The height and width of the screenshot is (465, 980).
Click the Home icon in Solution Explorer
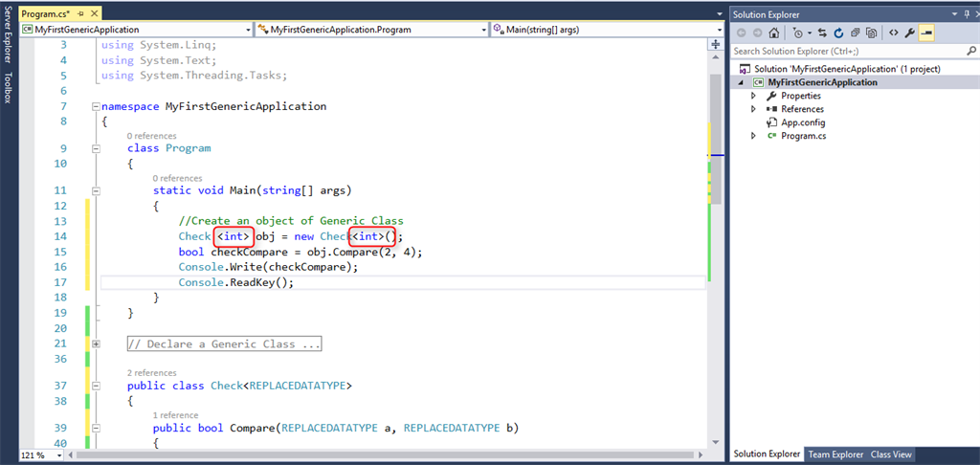point(773,33)
